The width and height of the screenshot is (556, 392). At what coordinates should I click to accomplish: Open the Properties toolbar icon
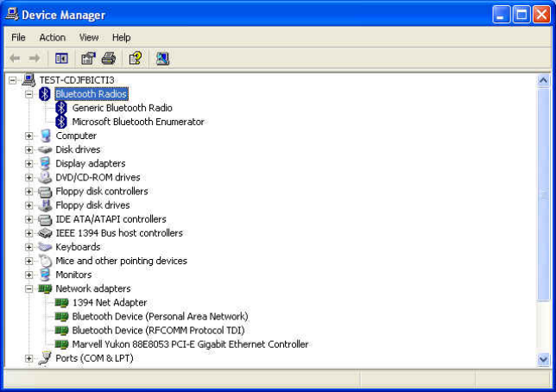point(88,58)
